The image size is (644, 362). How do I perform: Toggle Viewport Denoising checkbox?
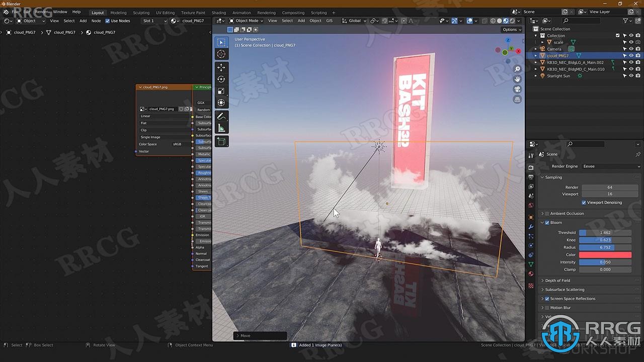click(584, 203)
